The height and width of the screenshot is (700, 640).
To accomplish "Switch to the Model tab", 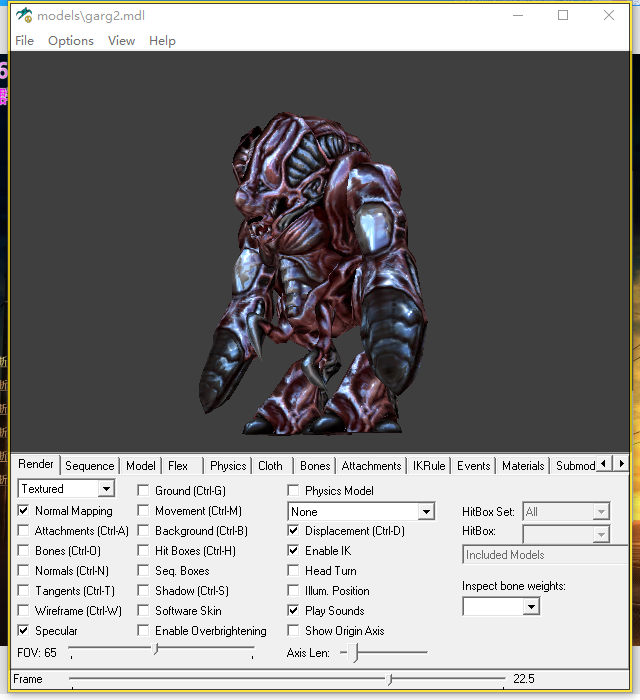I will [141, 466].
